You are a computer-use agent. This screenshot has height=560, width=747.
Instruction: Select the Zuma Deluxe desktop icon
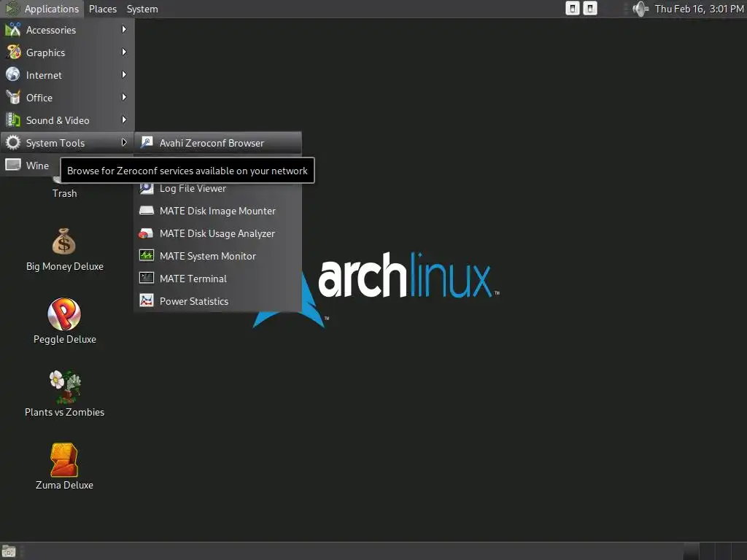pos(64,460)
